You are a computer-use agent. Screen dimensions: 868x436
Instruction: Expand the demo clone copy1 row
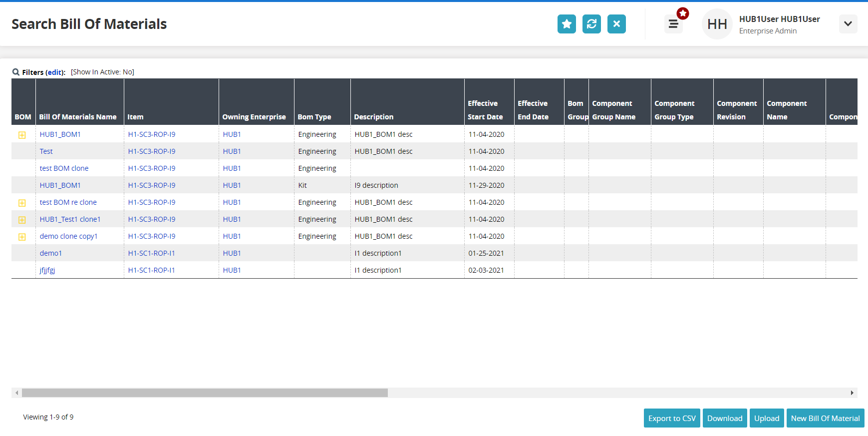pyautogui.click(x=22, y=237)
